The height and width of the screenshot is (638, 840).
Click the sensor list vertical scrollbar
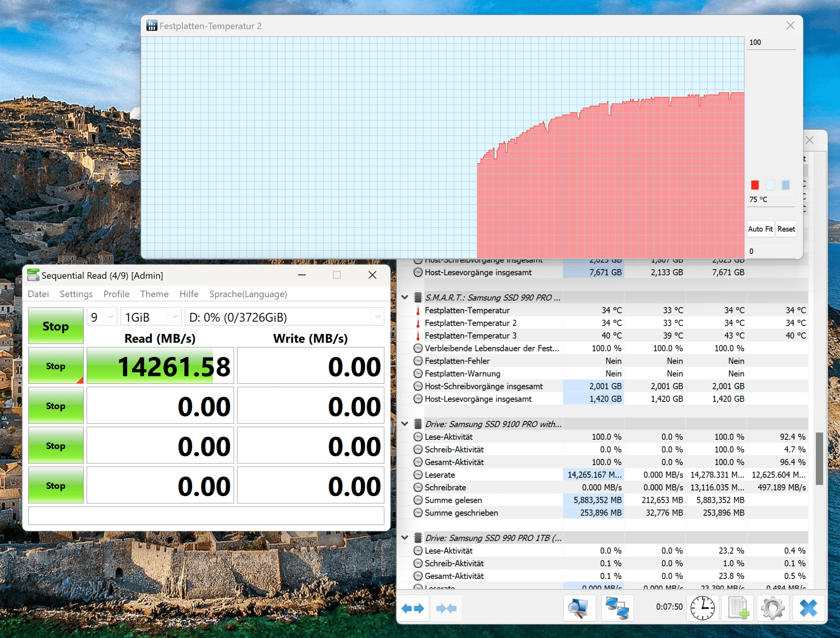pos(819,459)
